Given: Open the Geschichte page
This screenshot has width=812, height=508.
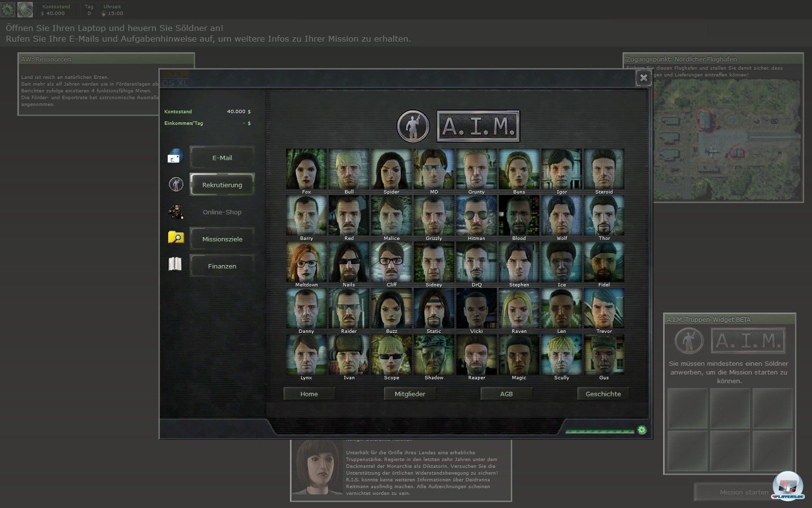Looking at the screenshot, I should pos(603,394).
